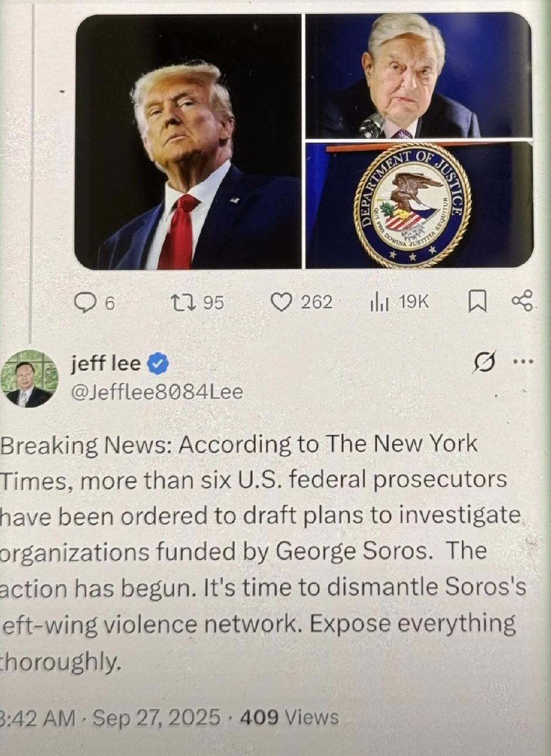Open the @Jefflee8084Lee handle link
This screenshot has width=551, height=756.
tap(157, 392)
